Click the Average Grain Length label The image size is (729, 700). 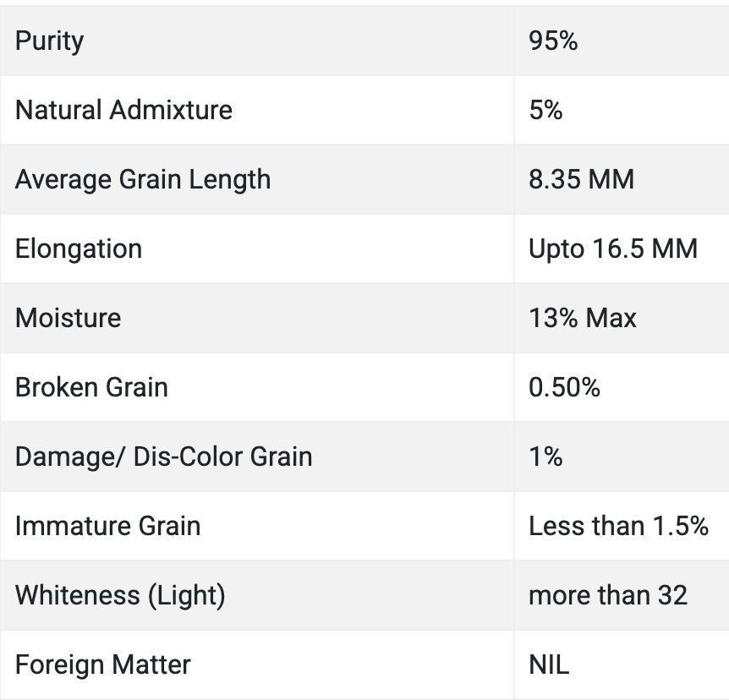143,179
